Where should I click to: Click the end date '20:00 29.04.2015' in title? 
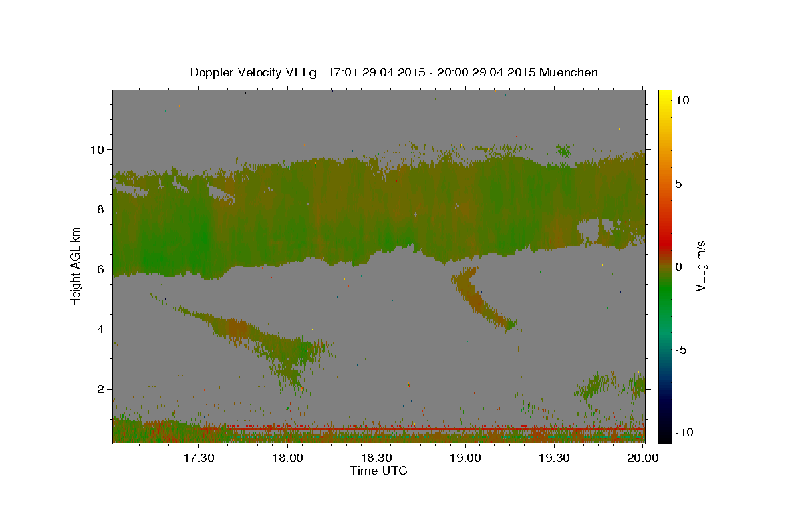pyautogui.click(x=485, y=72)
